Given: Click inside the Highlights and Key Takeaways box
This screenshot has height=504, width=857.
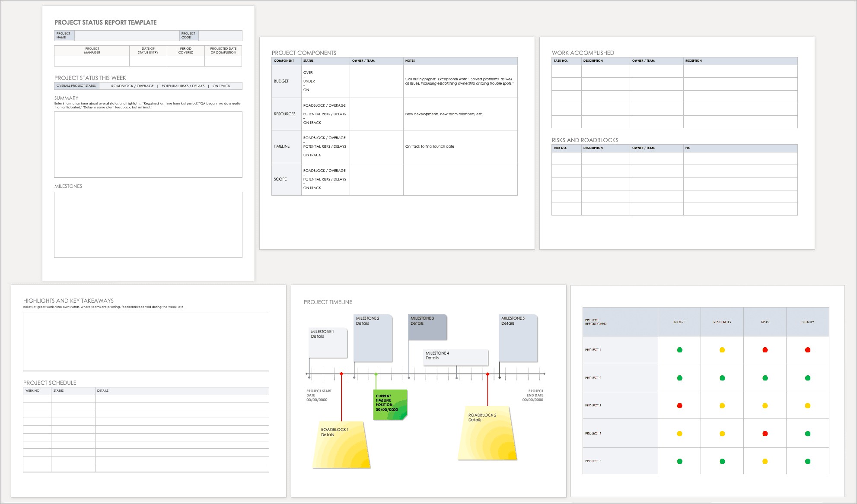Looking at the screenshot, I should pos(146,342).
